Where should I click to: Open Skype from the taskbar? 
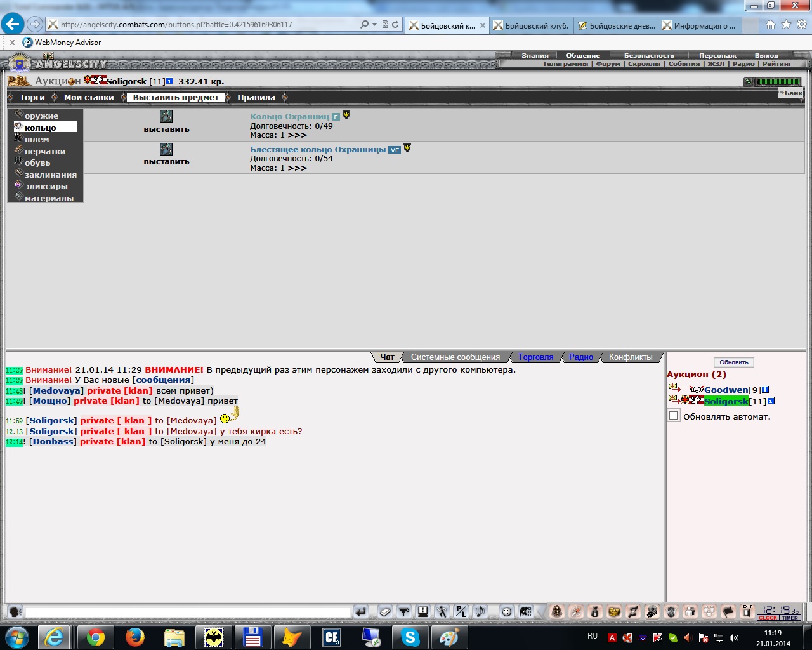point(410,637)
